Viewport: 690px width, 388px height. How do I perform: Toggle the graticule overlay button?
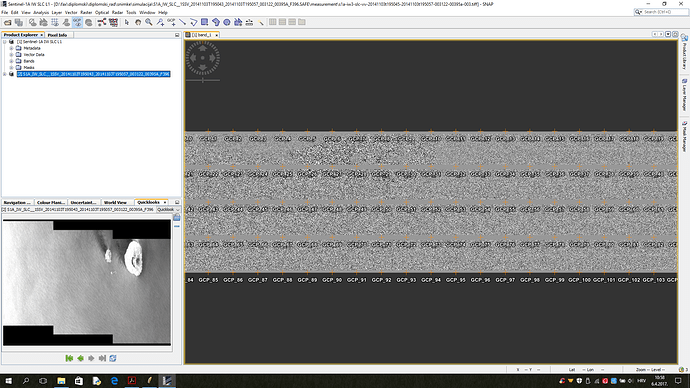point(55,22)
